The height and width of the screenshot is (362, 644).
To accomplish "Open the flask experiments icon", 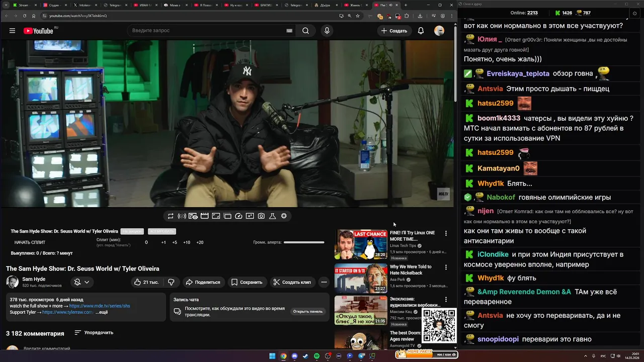I will (272, 216).
